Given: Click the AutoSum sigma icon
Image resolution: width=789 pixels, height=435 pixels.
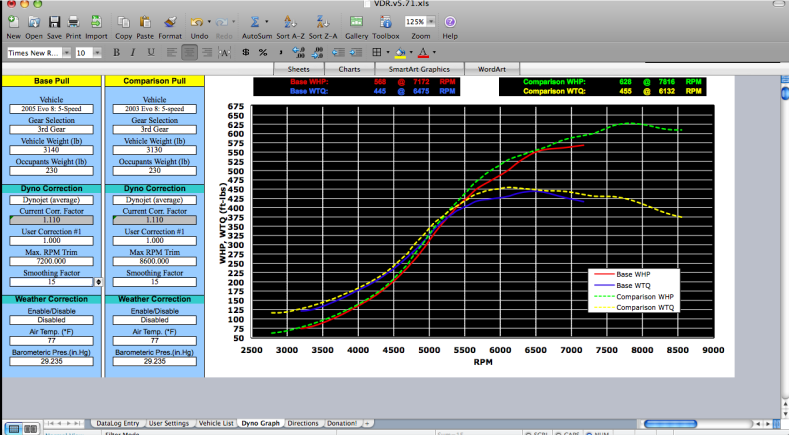Looking at the screenshot, I should [x=255, y=22].
